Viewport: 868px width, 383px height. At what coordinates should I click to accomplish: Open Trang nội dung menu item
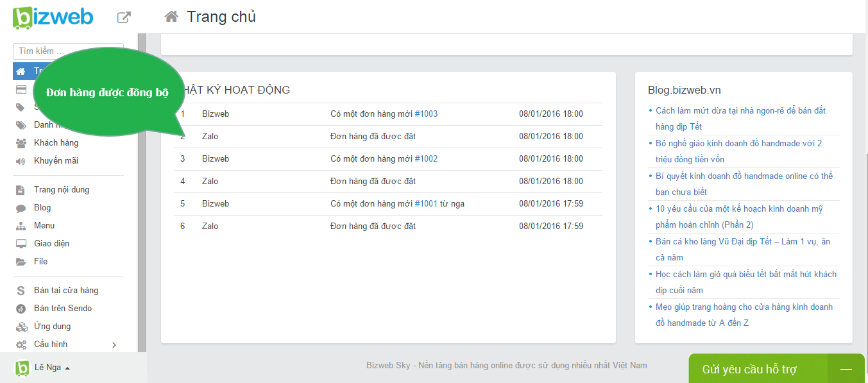click(62, 190)
